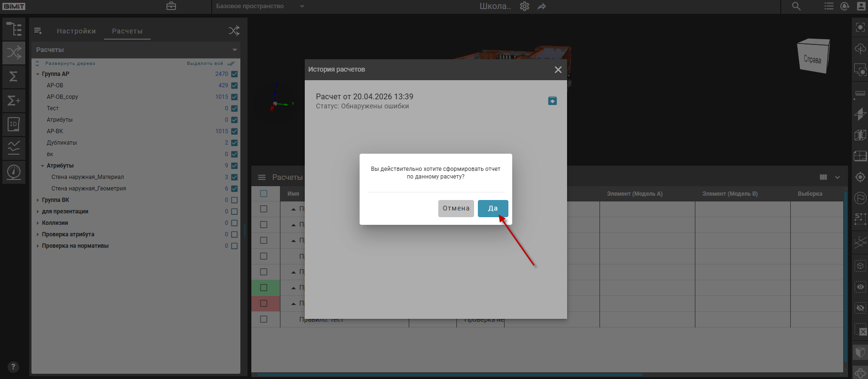This screenshot has width=868, height=379.
Task: Tick the Коллизии group checkbox
Action: (234, 223)
